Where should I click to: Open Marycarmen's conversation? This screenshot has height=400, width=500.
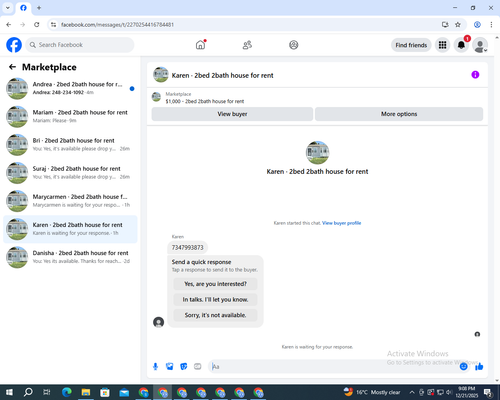click(x=70, y=201)
